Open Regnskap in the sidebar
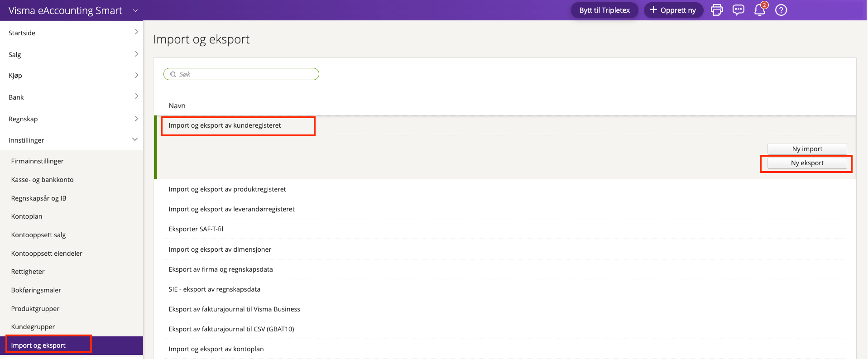Image resolution: width=868 pixels, height=359 pixels. pyautogui.click(x=23, y=119)
